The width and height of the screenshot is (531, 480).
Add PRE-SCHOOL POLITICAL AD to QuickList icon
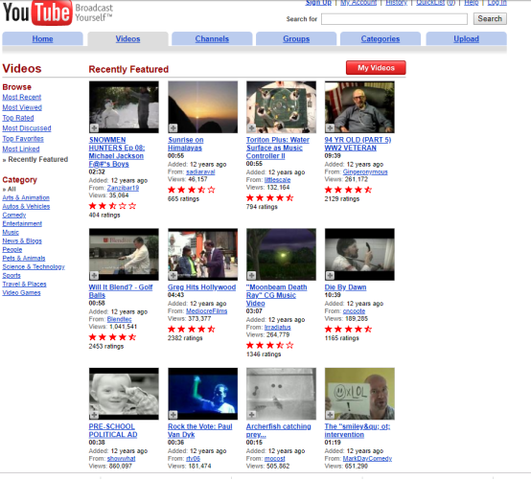point(94,415)
